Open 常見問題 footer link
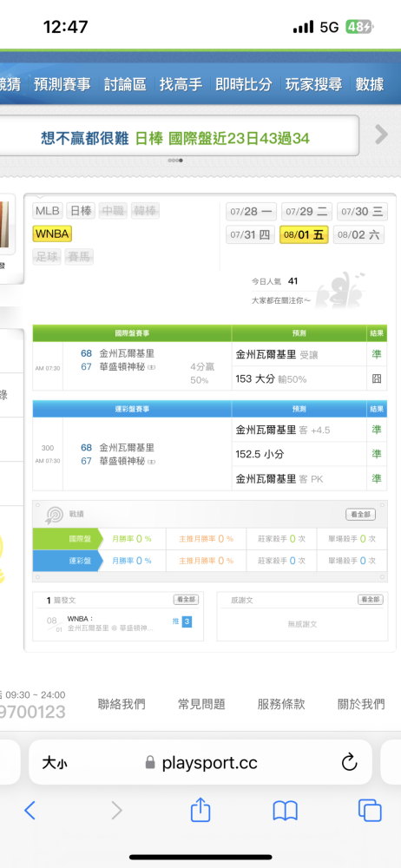401x868 pixels. [x=201, y=704]
